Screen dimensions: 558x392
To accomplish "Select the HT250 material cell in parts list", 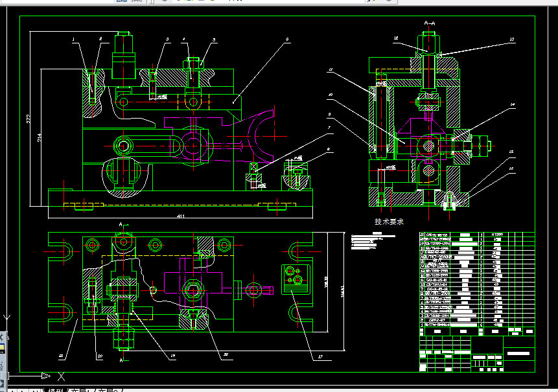I will (x=497, y=235).
